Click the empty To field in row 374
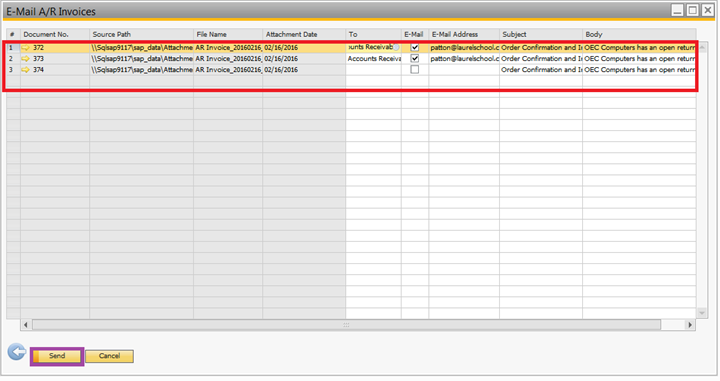 pyautogui.click(x=373, y=70)
